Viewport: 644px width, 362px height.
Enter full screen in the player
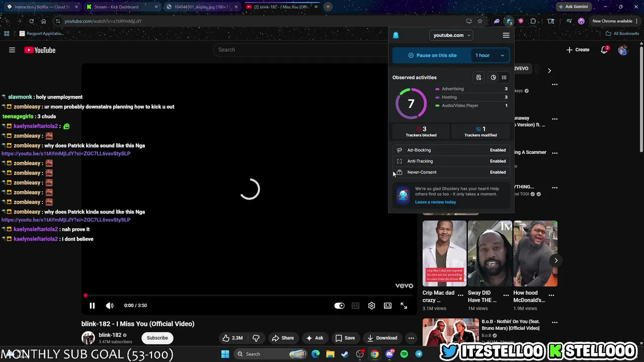tap(404, 306)
